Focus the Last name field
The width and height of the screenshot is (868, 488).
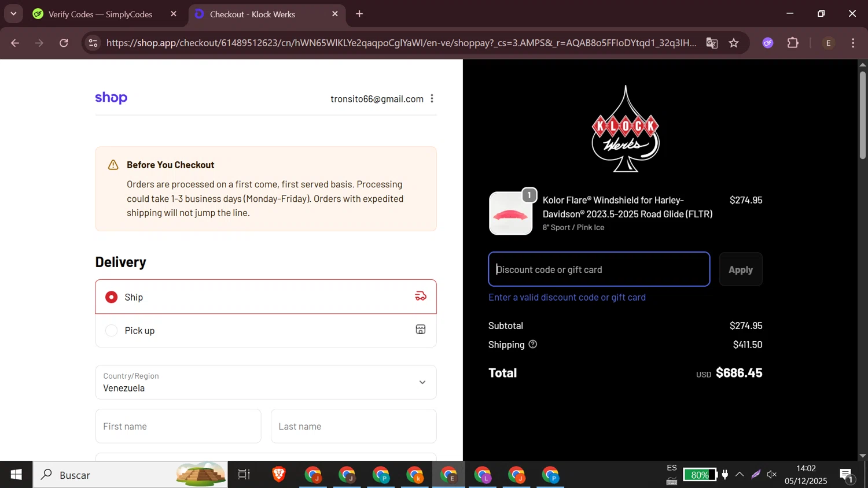click(x=354, y=426)
